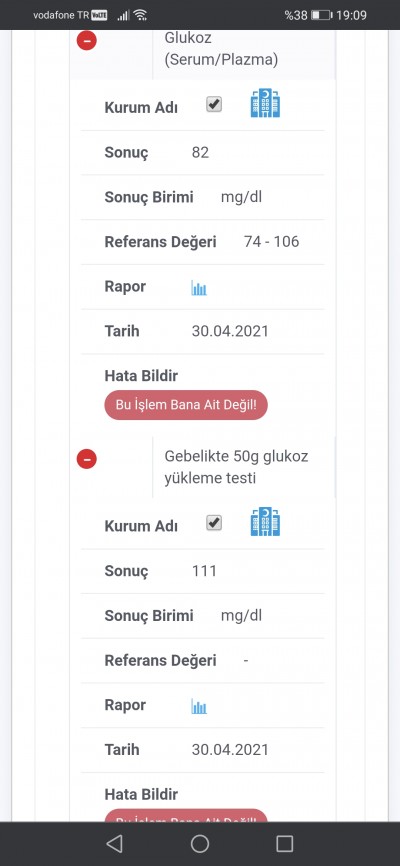
Task: Tap the Android back navigation triangle
Action: (114, 843)
